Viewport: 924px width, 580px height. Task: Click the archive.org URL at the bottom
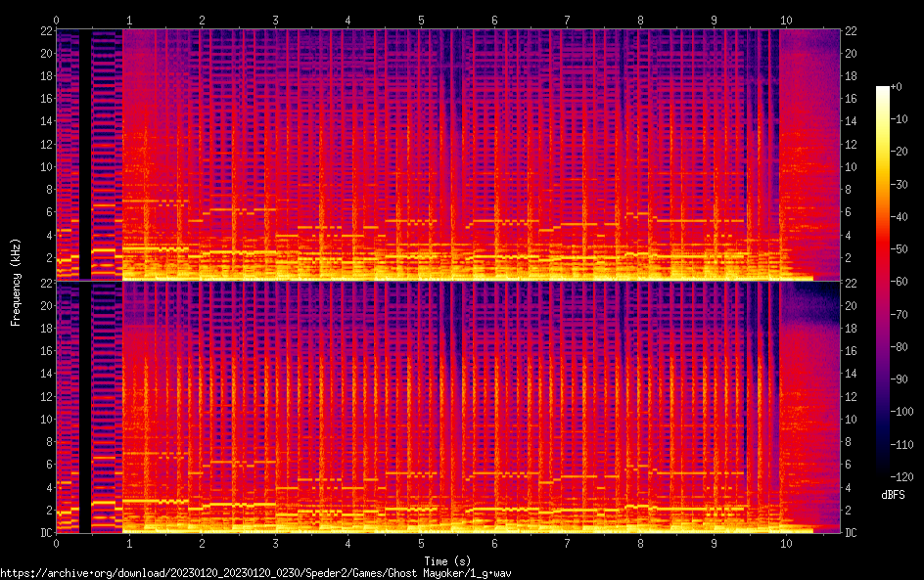tap(256, 572)
